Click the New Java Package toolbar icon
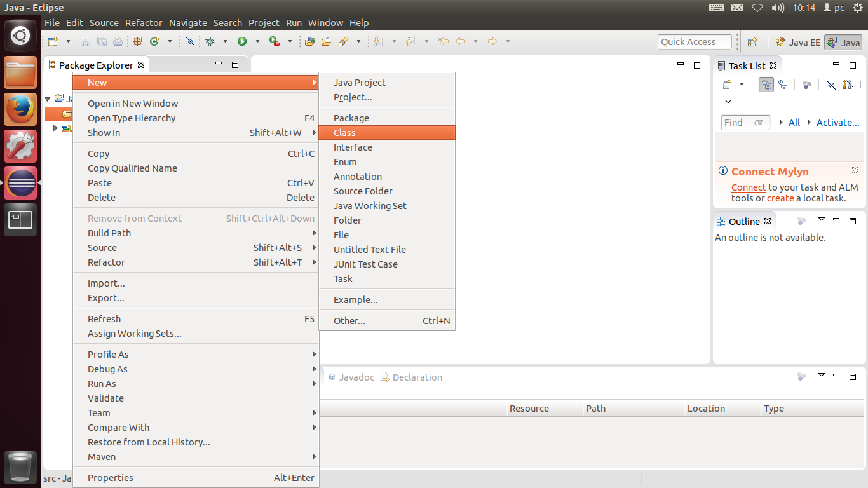The image size is (868, 488). click(138, 42)
